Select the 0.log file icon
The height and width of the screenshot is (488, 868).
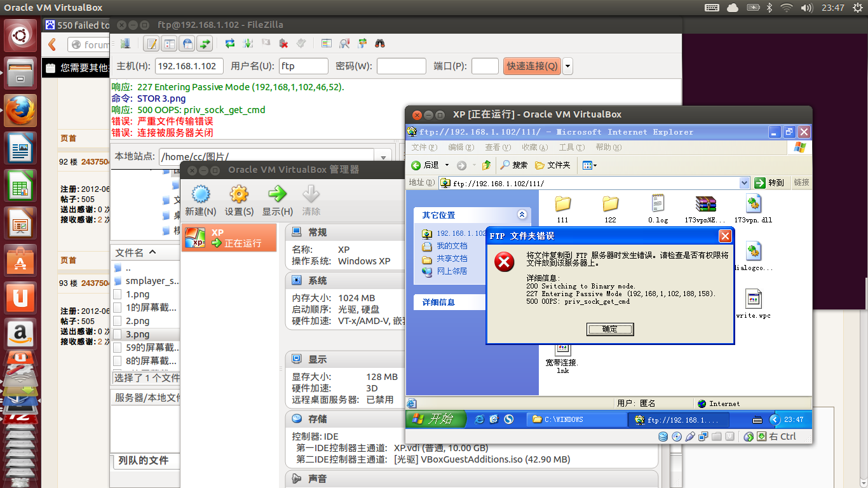[658, 208]
